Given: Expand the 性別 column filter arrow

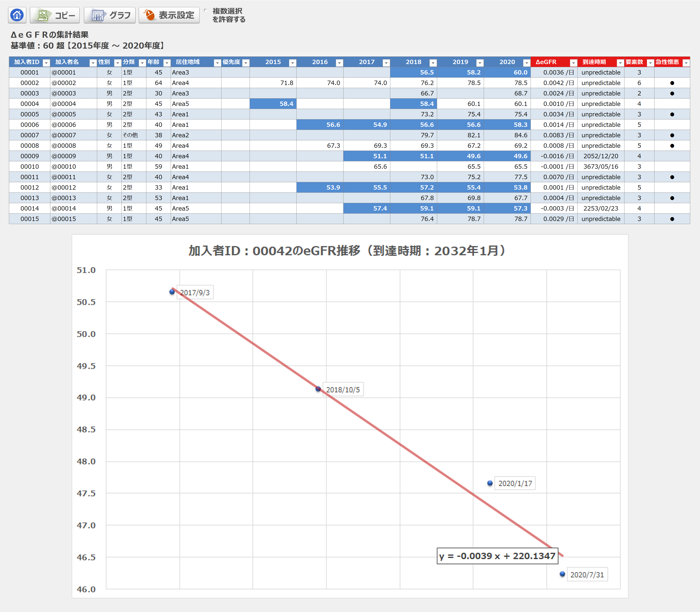Looking at the screenshot, I should click(117, 63).
